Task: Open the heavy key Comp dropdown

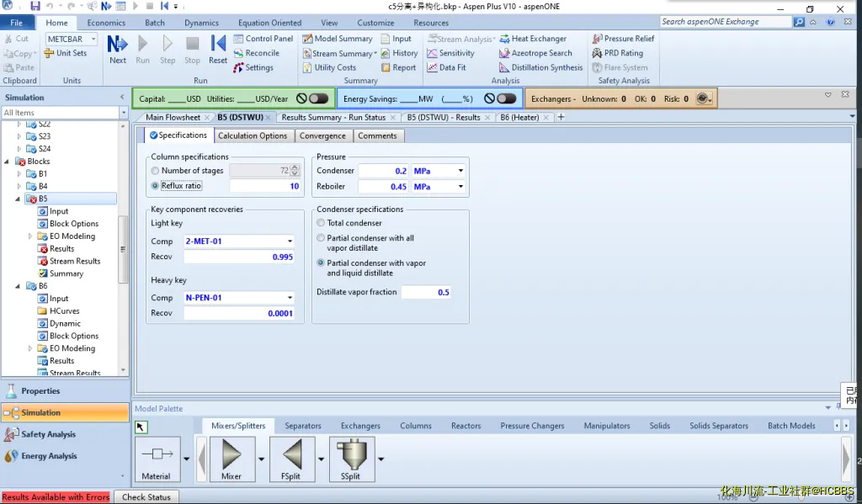Action: pos(290,298)
